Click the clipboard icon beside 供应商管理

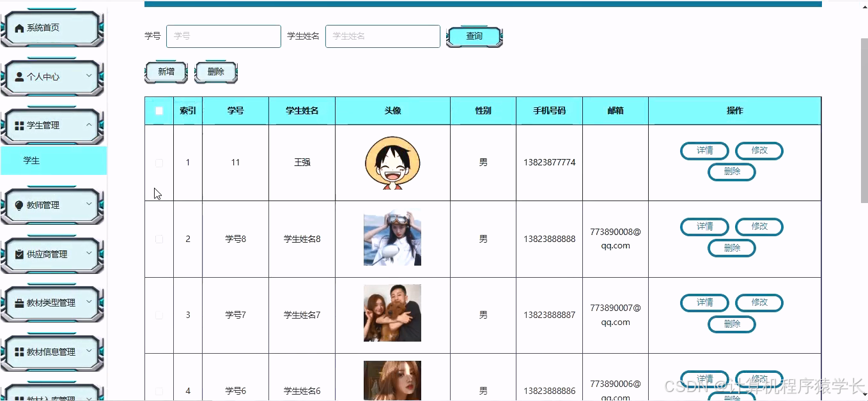pyautogui.click(x=19, y=254)
